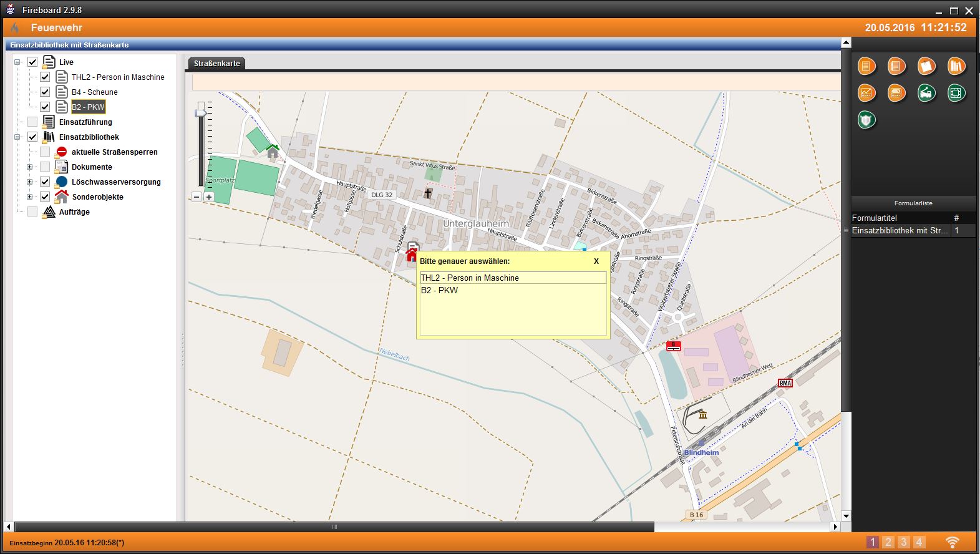Viewport: 980px width, 554px height.
Task: Open the orange spiral notebook icon
Action: (896, 66)
